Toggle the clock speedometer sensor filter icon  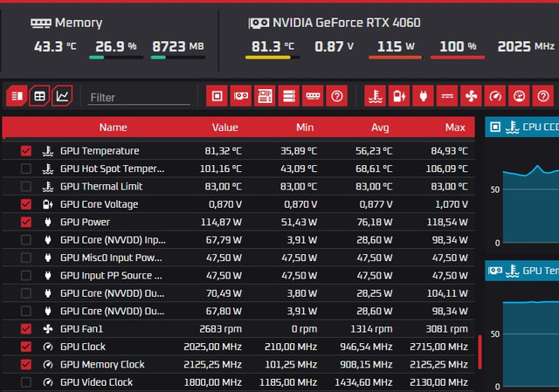pyautogui.click(x=495, y=96)
